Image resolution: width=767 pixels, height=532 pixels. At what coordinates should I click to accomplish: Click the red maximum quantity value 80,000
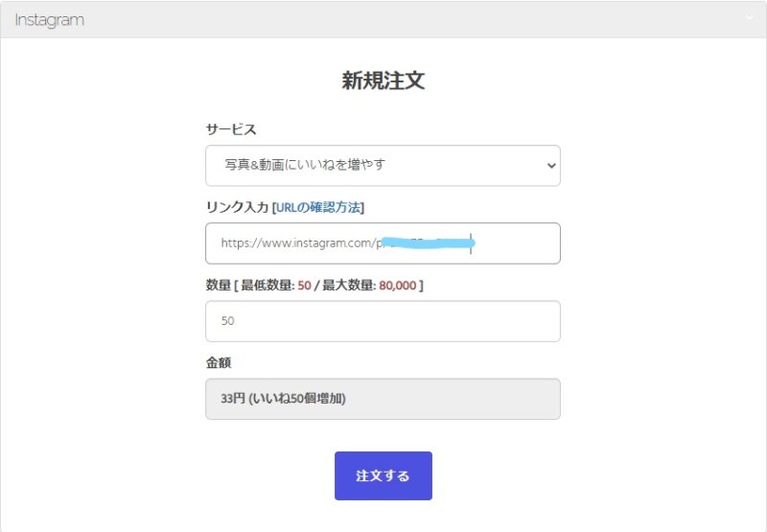[398, 285]
